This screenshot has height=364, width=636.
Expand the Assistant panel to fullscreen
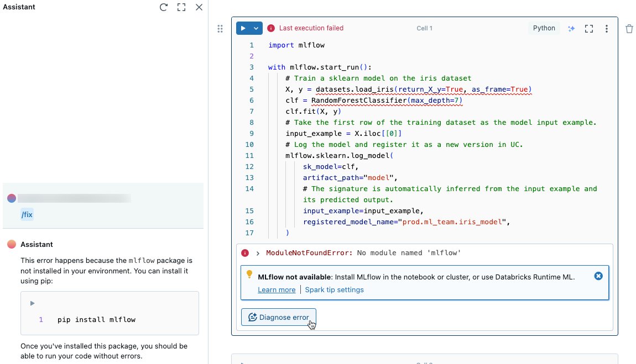coord(181,7)
